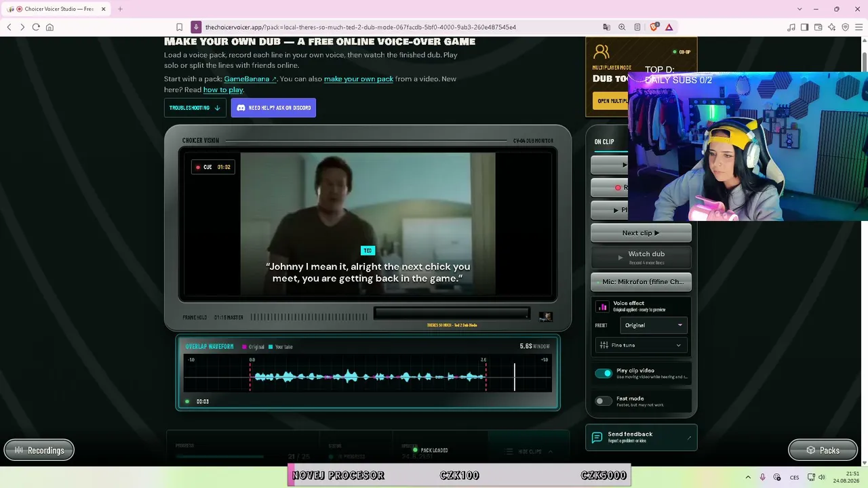Click the overlap waveform playhead marker
Viewport: 868px width, 488px height.
pos(514,376)
